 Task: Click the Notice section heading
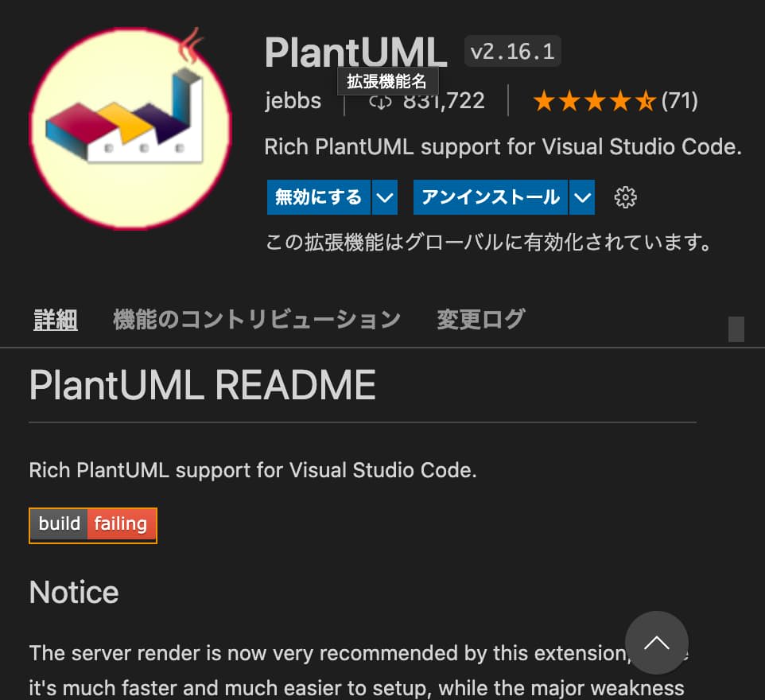[74, 592]
